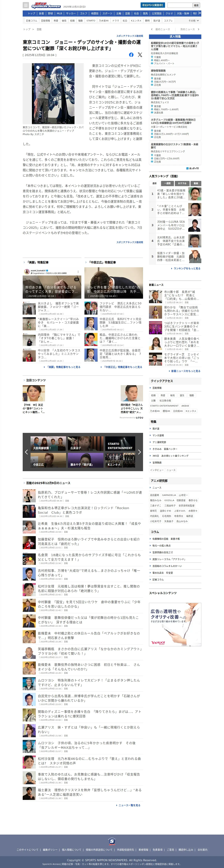Switch ranking to おすすめ tab
The height and width of the screenshot is (868, 224).
(182, 183)
